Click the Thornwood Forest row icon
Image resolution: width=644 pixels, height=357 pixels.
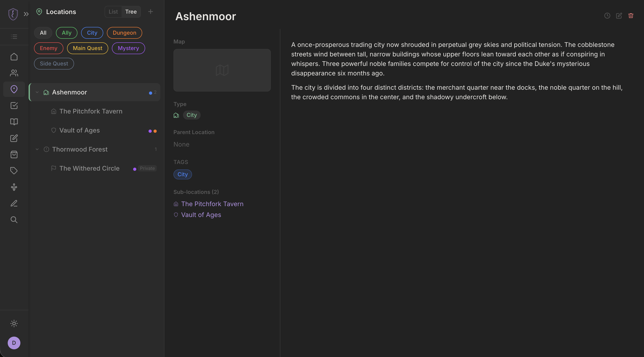point(46,149)
